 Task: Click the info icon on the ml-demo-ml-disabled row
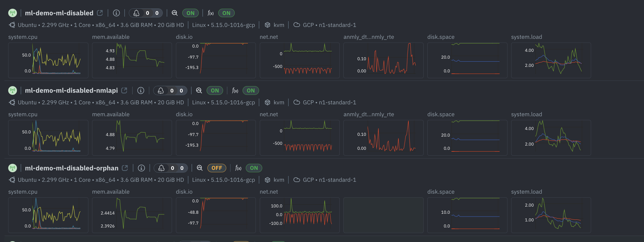(116, 13)
